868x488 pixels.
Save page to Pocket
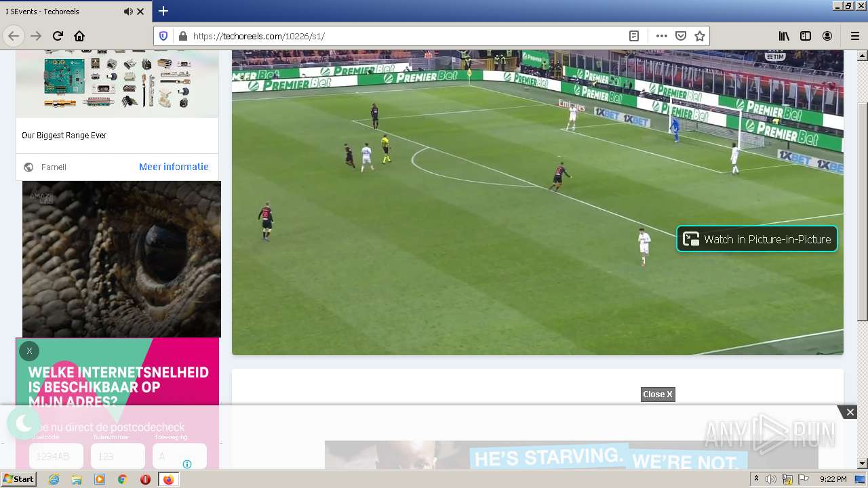(x=681, y=36)
